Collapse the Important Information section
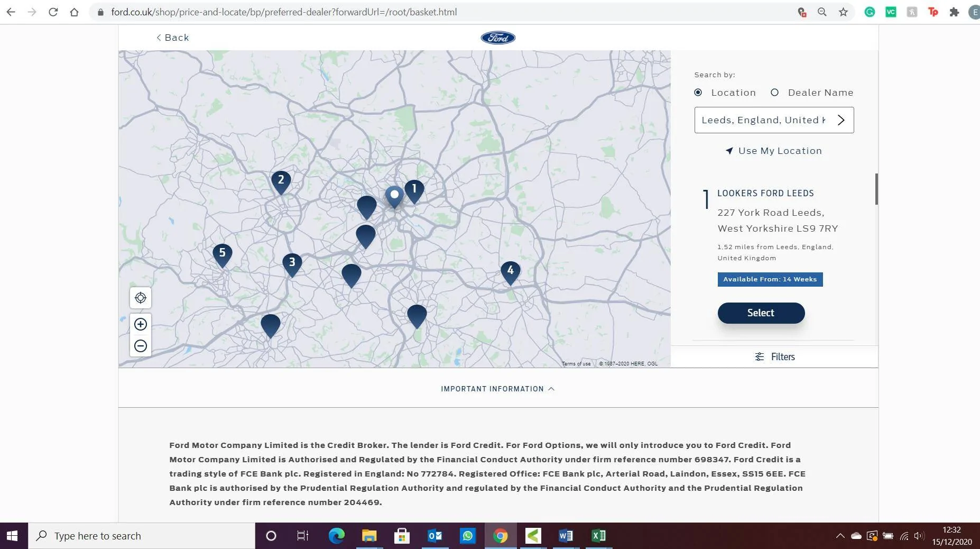The width and height of the screenshot is (980, 549). pyautogui.click(x=498, y=389)
